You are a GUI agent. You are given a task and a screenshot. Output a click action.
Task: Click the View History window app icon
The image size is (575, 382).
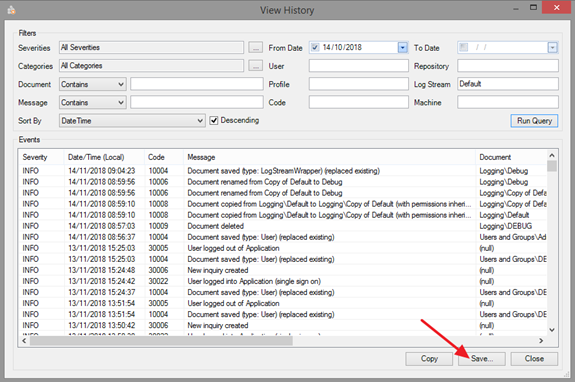pos(11,10)
